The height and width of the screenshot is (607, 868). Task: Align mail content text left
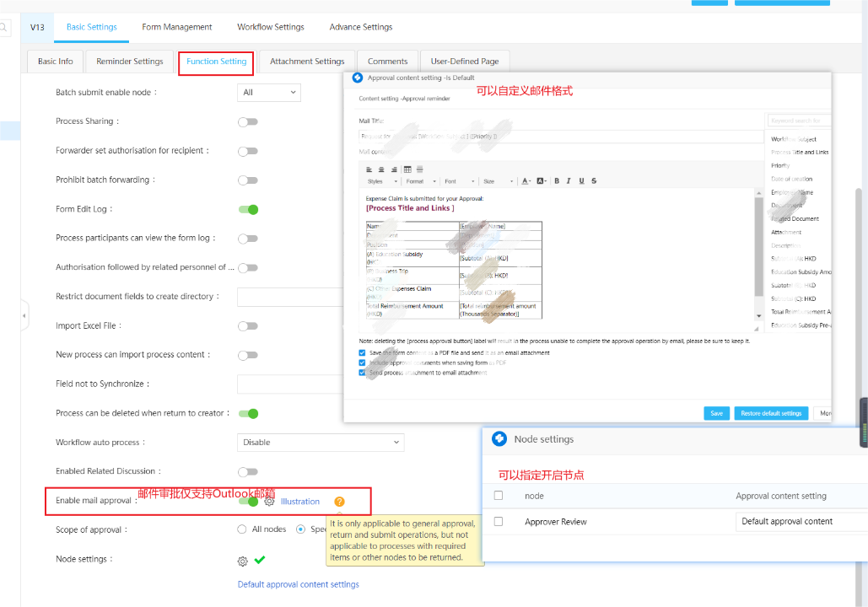[x=369, y=169]
